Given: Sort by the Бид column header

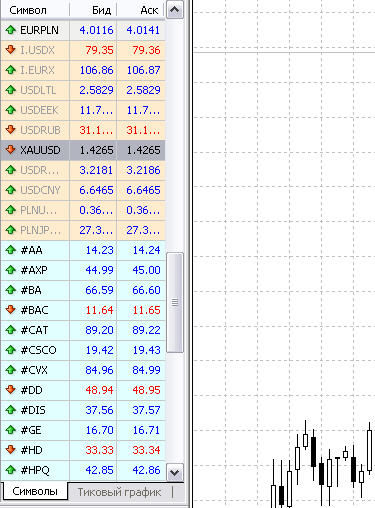Looking at the screenshot, I should (x=93, y=10).
